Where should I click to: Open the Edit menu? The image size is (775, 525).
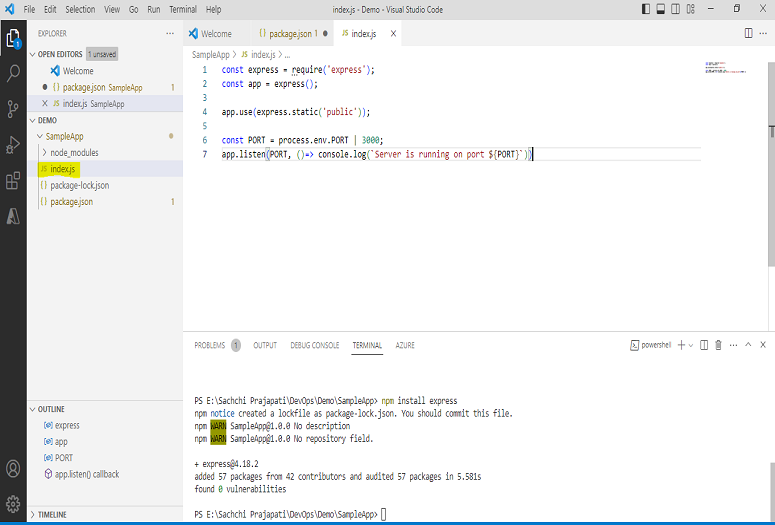(50, 9)
